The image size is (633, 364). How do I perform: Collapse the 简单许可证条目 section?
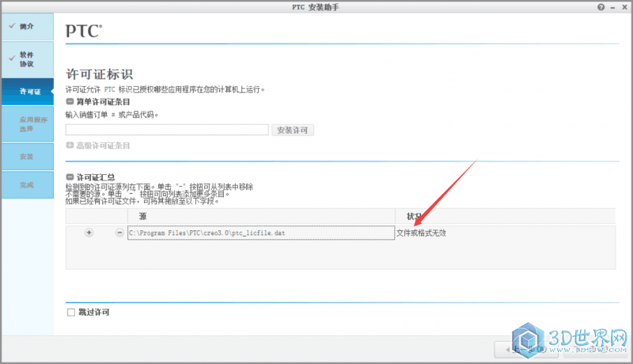pos(70,102)
